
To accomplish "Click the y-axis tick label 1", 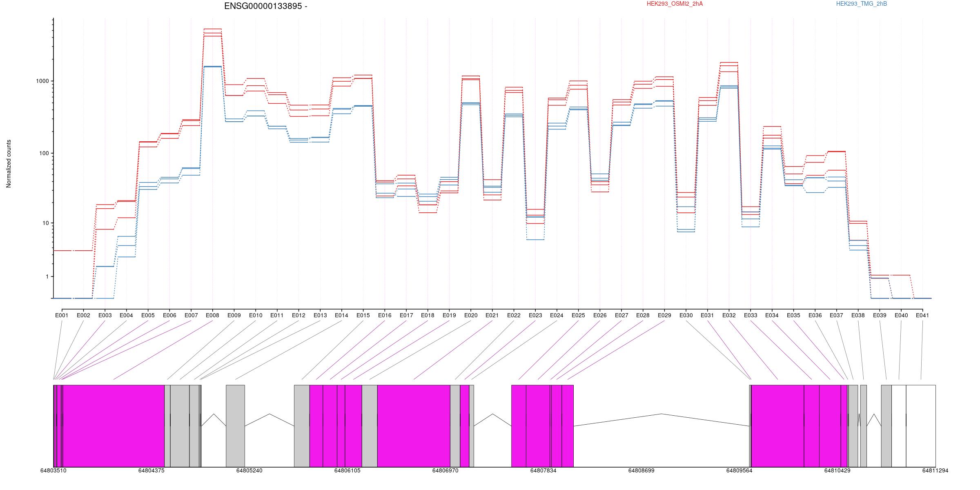I will (48, 276).
